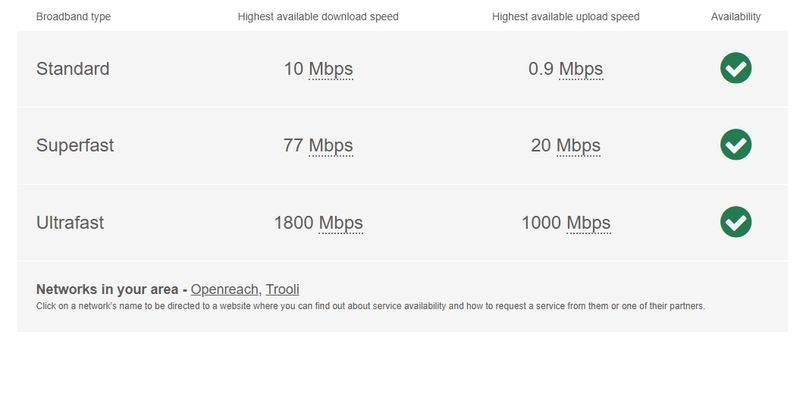Image resolution: width=800 pixels, height=409 pixels.
Task: Click the Superfast availability green checkmark icon
Action: pyautogui.click(x=735, y=145)
